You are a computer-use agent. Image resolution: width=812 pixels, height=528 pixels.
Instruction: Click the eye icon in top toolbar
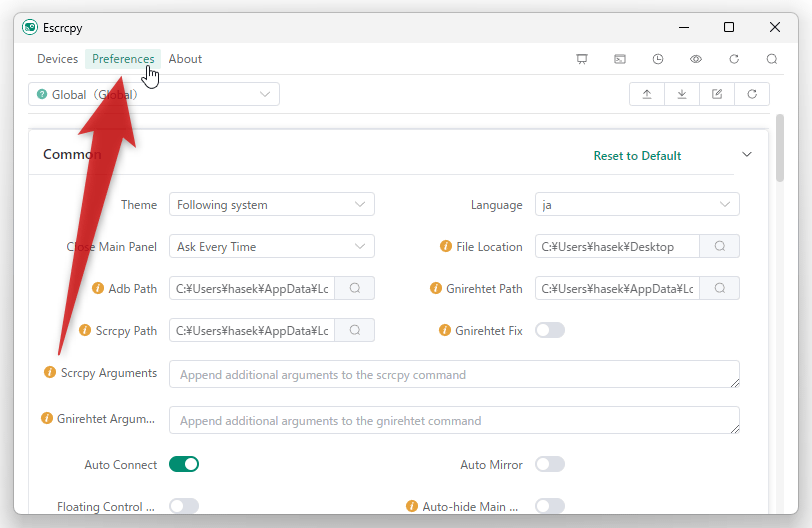click(x=696, y=59)
